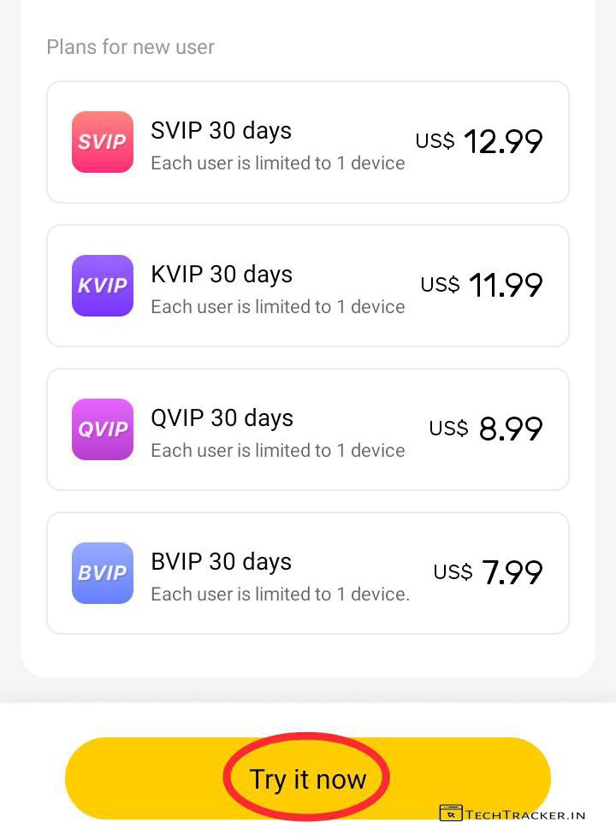Tap the blue BVIP badge icon
The image size is (616, 840).
(103, 573)
